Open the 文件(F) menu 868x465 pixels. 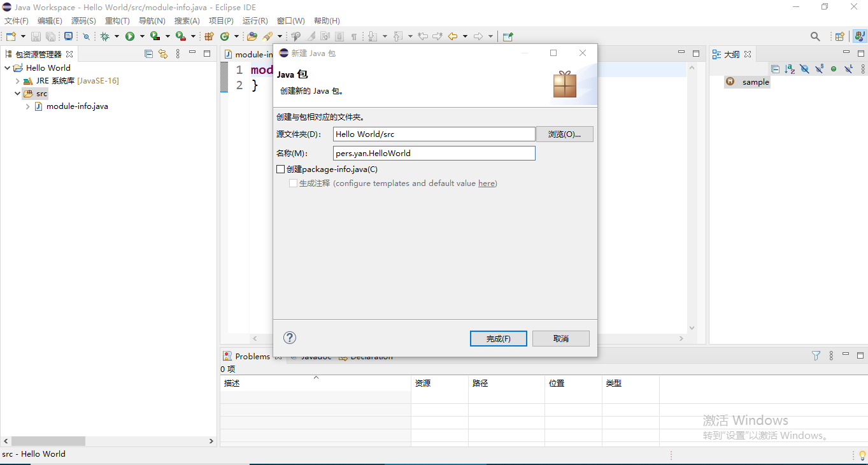click(17, 21)
